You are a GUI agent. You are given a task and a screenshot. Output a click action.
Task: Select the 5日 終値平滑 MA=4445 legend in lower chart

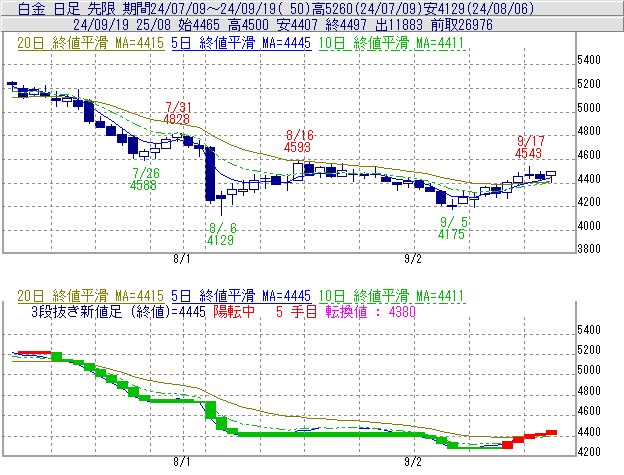[x=241, y=296]
